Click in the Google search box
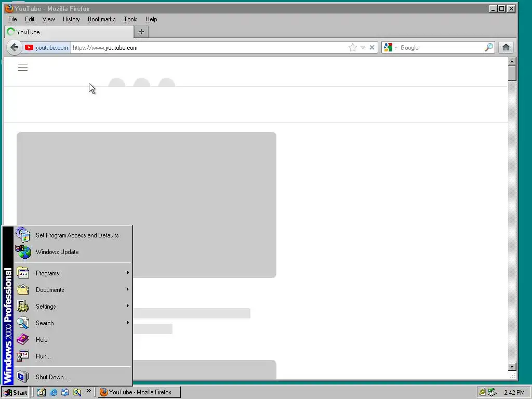The width and height of the screenshot is (532, 399). 441,47
